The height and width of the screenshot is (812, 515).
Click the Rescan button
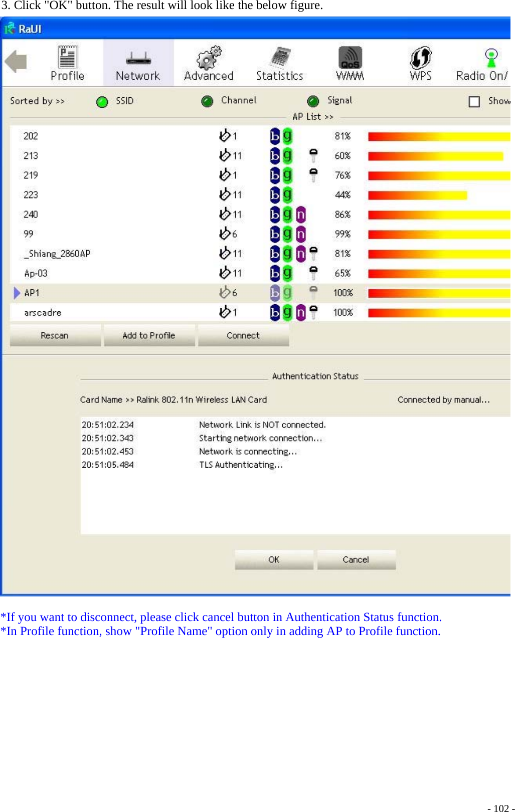[x=55, y=335]
